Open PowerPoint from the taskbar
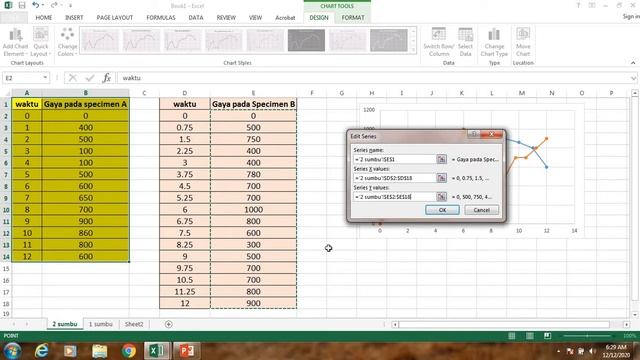Screen dimensions: 640x360 click(187, 351)
